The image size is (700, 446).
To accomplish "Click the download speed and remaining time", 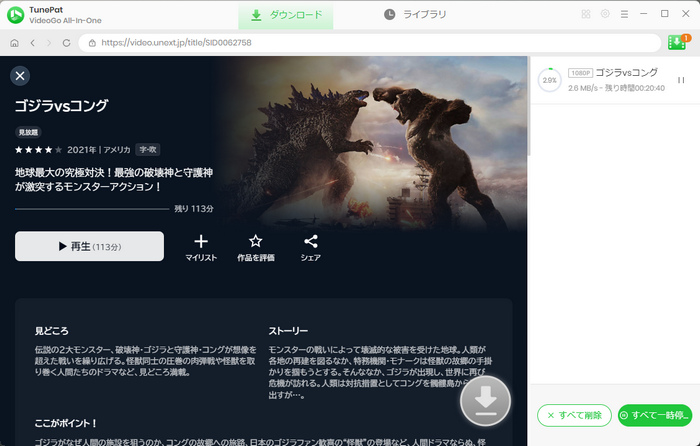I will (616, 88).
